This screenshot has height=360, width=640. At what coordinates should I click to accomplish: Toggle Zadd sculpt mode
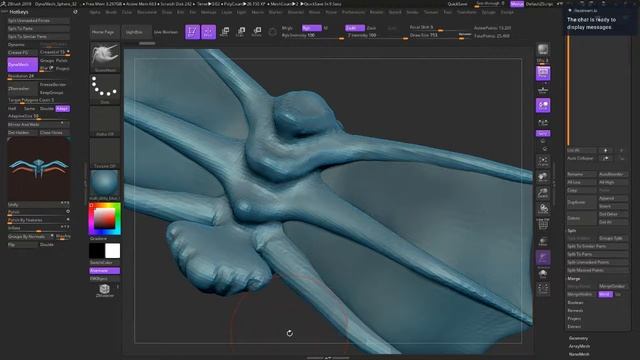click(x=355, y=28)
